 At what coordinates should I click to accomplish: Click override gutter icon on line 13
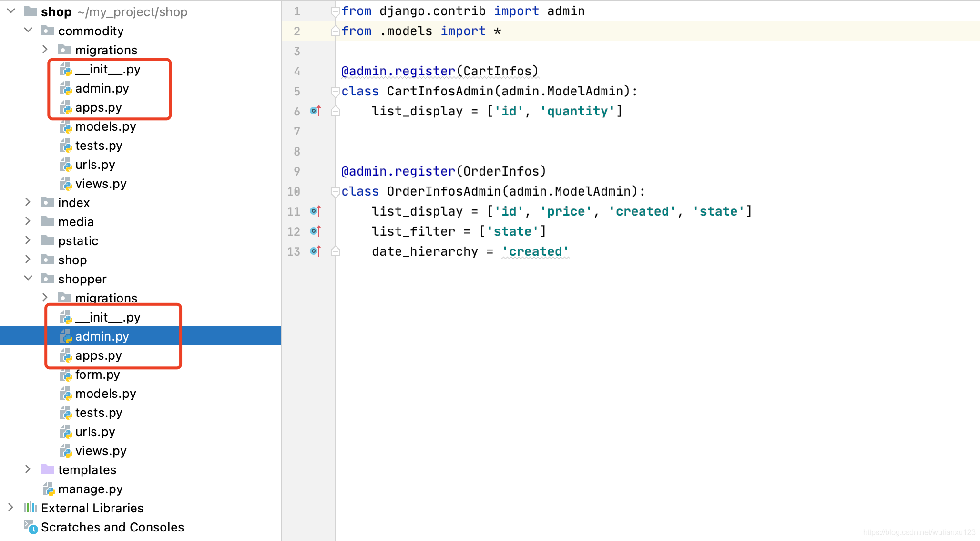pos(316,251)
